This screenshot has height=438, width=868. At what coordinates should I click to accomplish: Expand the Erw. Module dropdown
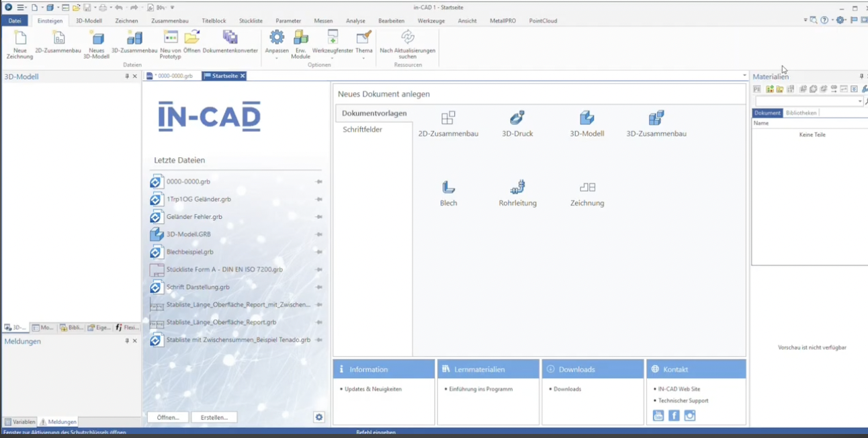(300, 42)
